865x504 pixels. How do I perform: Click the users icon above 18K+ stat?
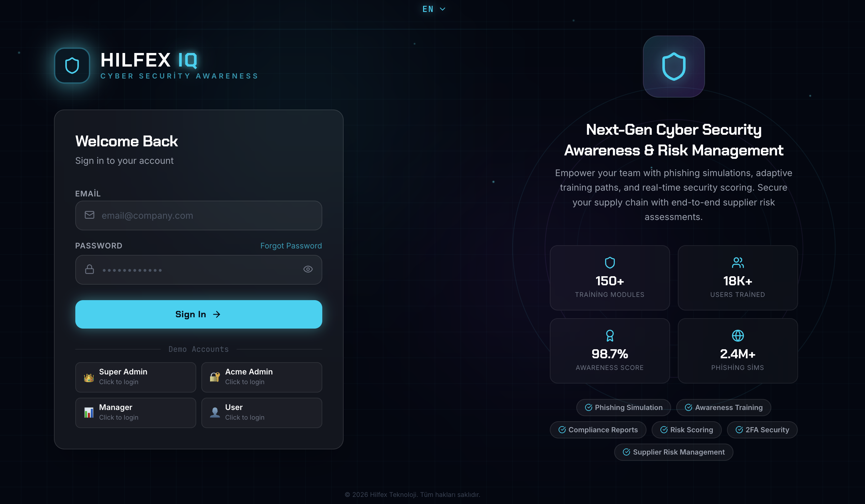[x=738, y=262]
